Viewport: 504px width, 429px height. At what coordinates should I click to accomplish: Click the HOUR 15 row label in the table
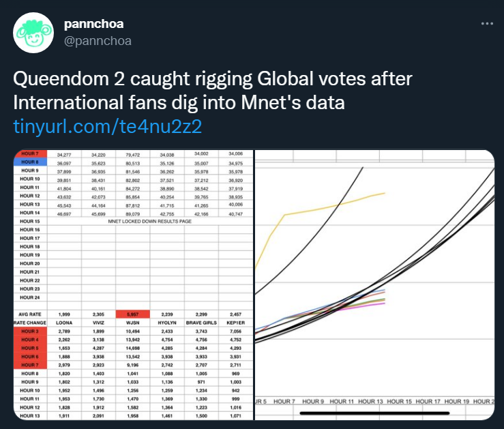point(31,221)
